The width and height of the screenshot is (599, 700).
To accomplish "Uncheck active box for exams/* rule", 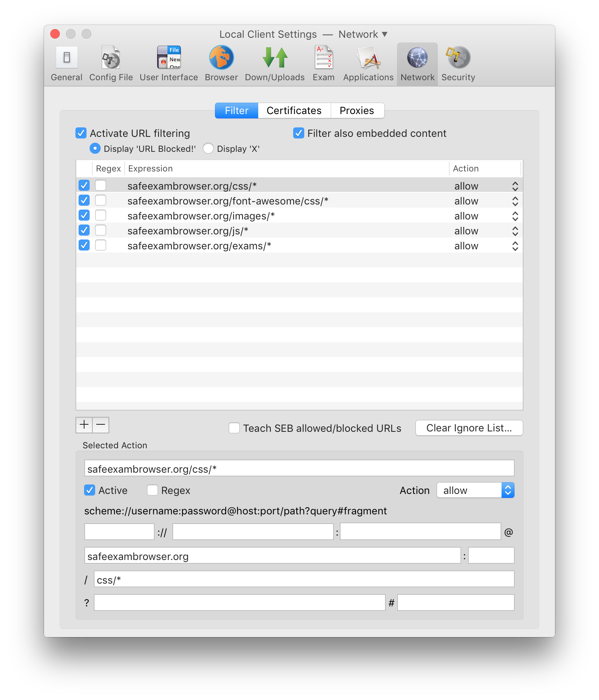I will pos(84,245).
